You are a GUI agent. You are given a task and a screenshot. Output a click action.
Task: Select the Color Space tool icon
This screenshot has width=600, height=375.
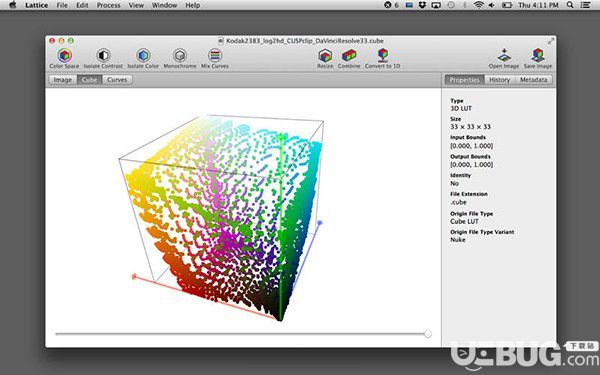65,56
